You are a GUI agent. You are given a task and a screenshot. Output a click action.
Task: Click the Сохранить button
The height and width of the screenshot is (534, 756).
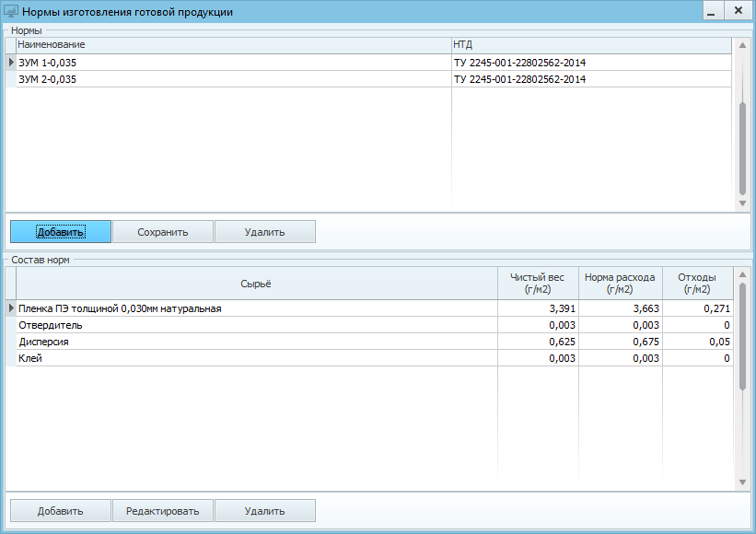pyautogui.click(x=163, y=232)
